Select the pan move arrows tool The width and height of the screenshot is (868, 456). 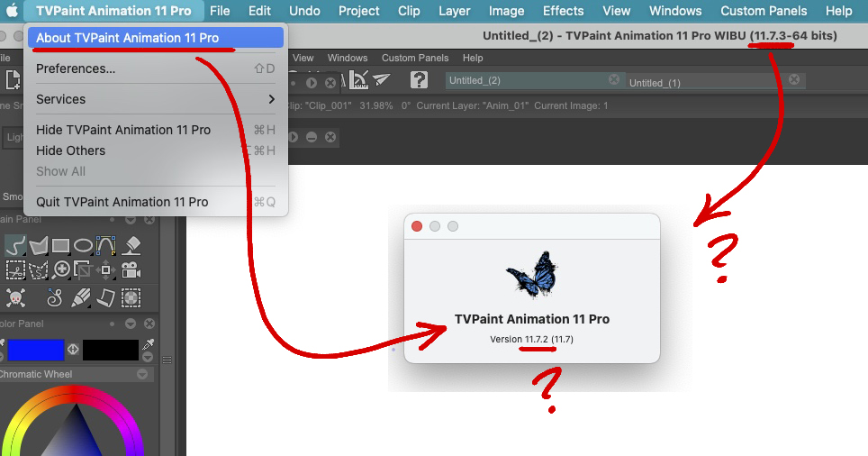105,270
